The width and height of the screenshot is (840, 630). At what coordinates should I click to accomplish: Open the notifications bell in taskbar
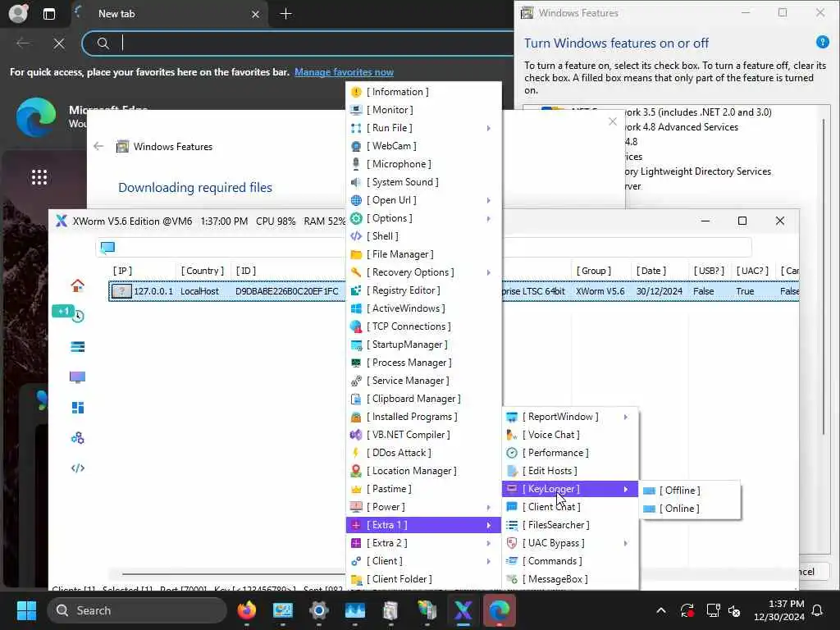(818, 610)
